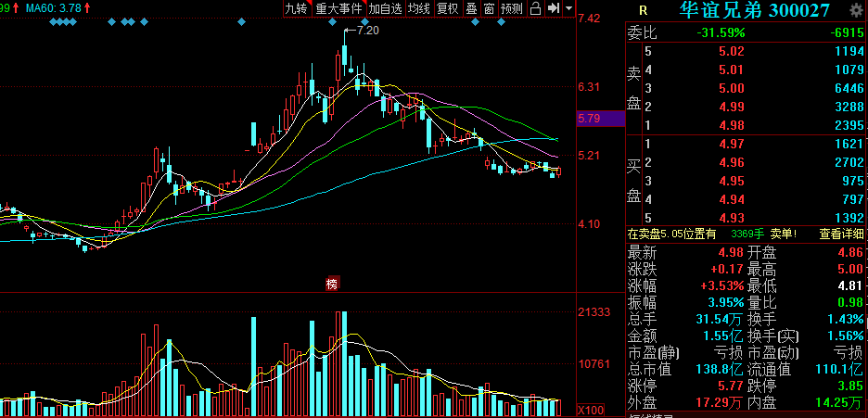Screen dimensions: 868x418
Task: Select sell level 1 volume 2395
Action: (849, 125)
